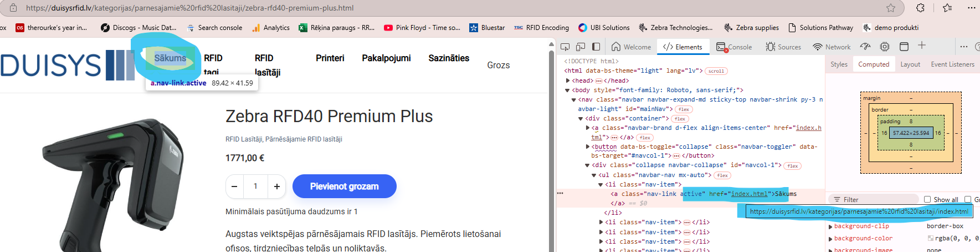Expand the navbar-brand anchor node
The width and height of the screenshot is (980, 252).
tap(588, 128)
